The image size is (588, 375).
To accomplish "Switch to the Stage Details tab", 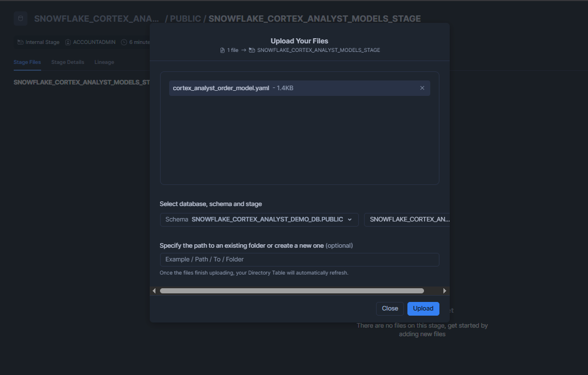I will tap(67, 62).
